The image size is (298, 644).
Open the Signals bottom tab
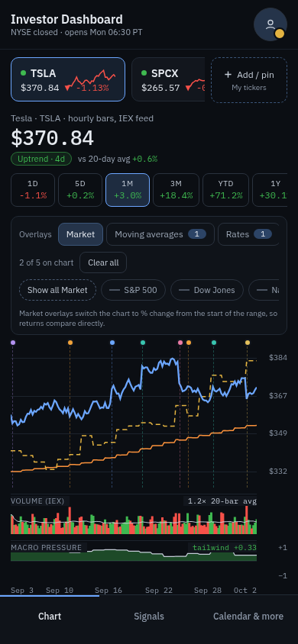(x=149, y=616)
